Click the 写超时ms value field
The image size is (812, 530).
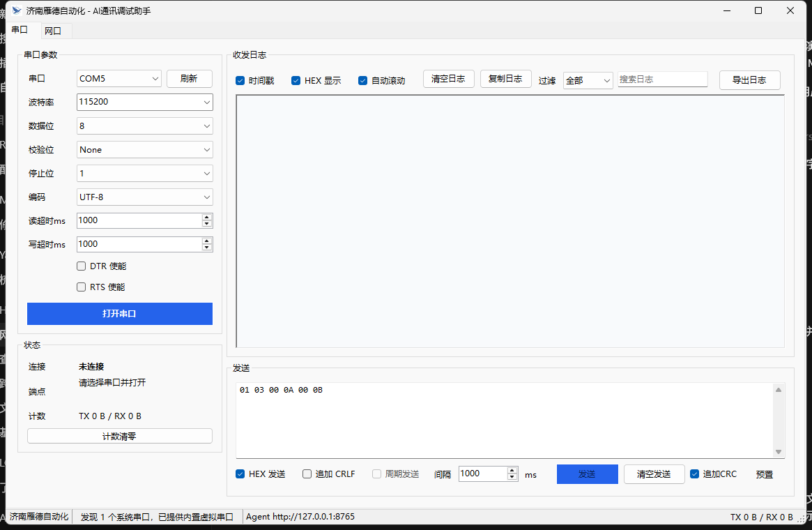pos(139,245)
